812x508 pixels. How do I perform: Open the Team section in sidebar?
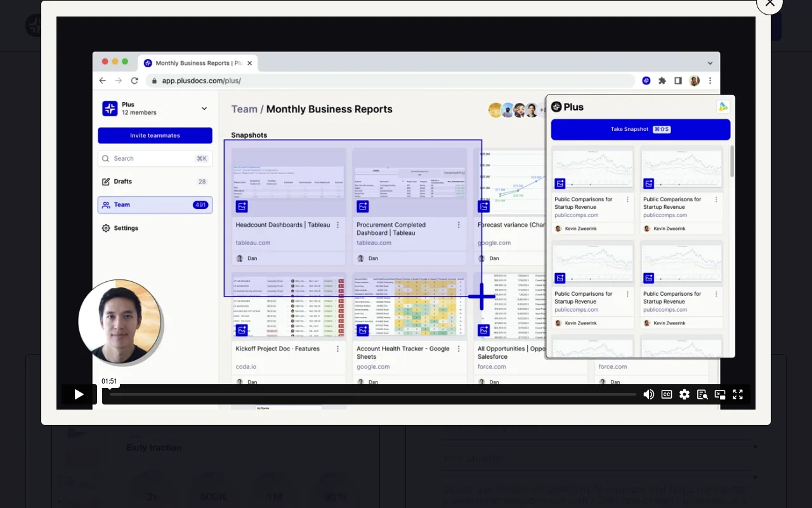pos(155,204)
